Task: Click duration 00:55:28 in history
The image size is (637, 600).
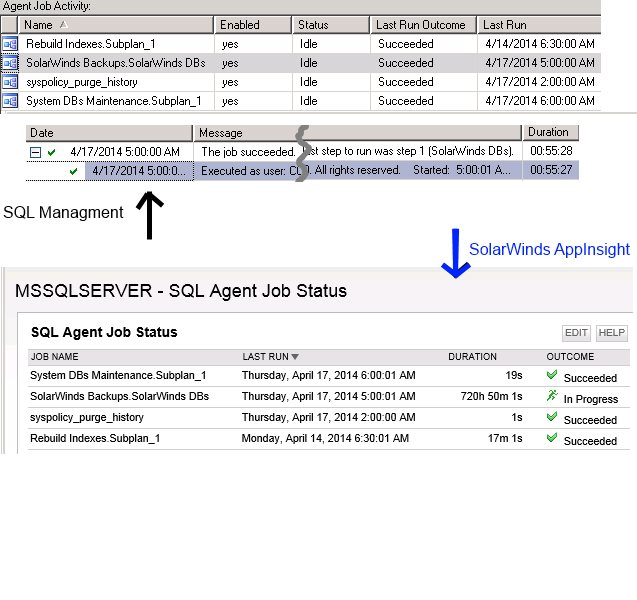Action: pyautogui.click(x=551, y=151)
